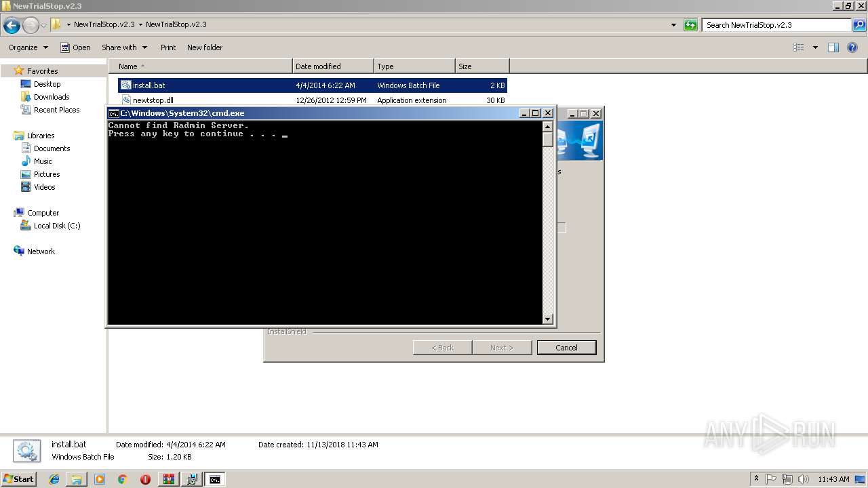Open the address bar history dropdown
Image resolution: width=868 pixels, height=488 pixels.
673,25
